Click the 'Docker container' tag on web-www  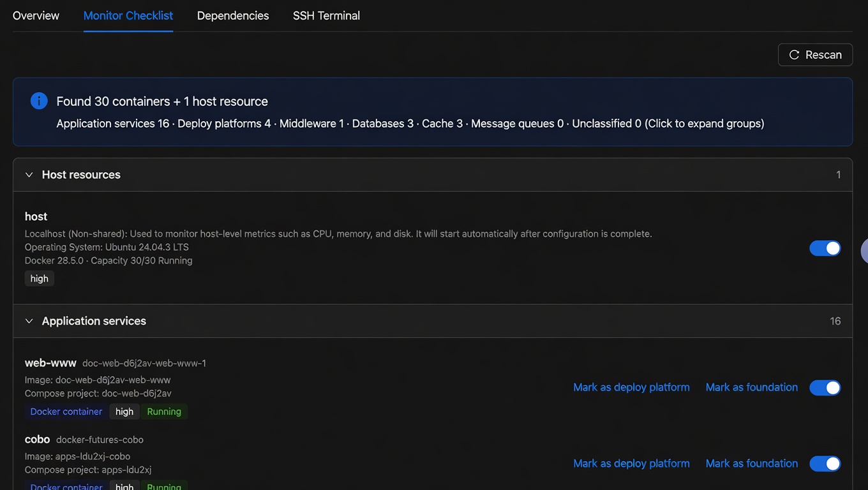pyautogui.click(x=66, y=412)
